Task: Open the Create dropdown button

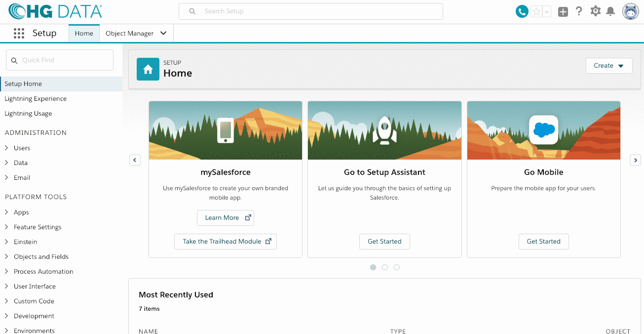Action: pos(609,66)
